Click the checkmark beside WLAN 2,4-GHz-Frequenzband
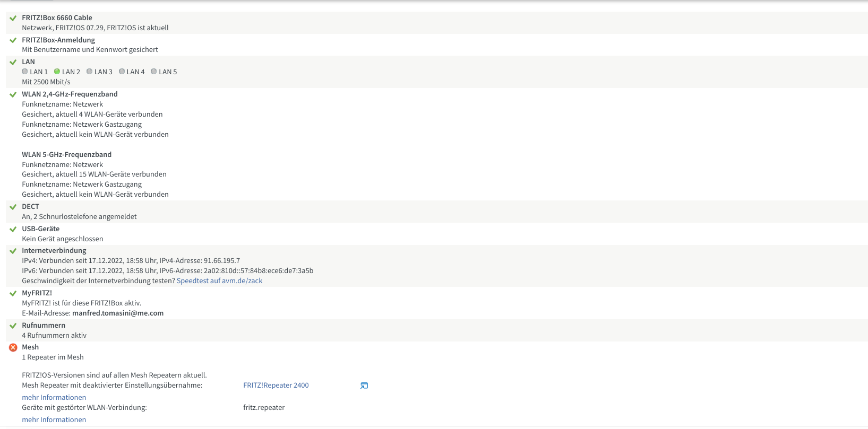Screen dimensions: 868x429 [13, 94]
